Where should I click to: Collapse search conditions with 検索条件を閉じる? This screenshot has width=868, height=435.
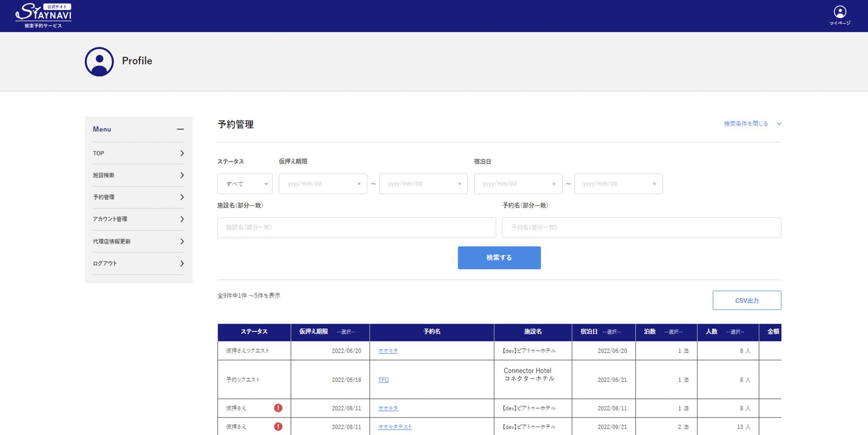(752, 124)
